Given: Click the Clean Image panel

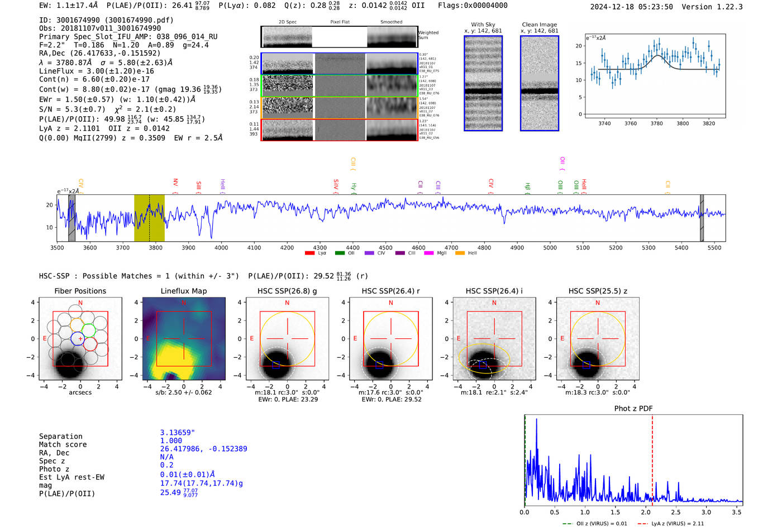Looking at the screenshot, I should [x=540, y=83].
